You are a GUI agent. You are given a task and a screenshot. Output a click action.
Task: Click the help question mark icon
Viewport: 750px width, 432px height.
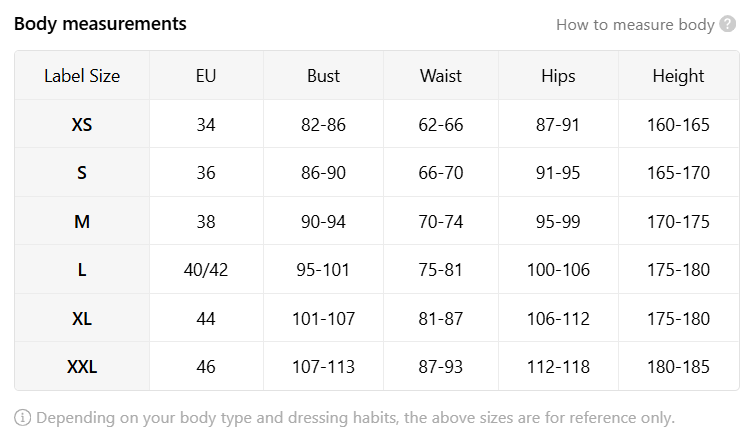pyautogui.click(x=728, y=23)
